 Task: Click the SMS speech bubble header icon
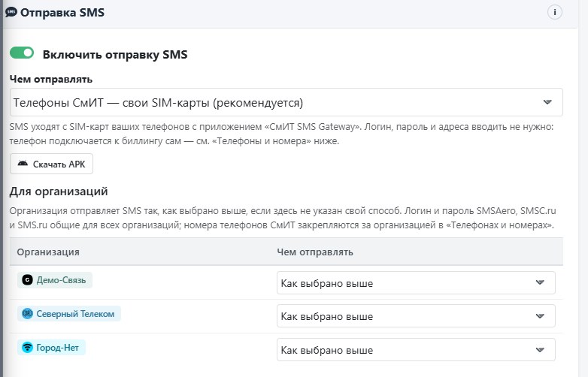tap(11, 12)
